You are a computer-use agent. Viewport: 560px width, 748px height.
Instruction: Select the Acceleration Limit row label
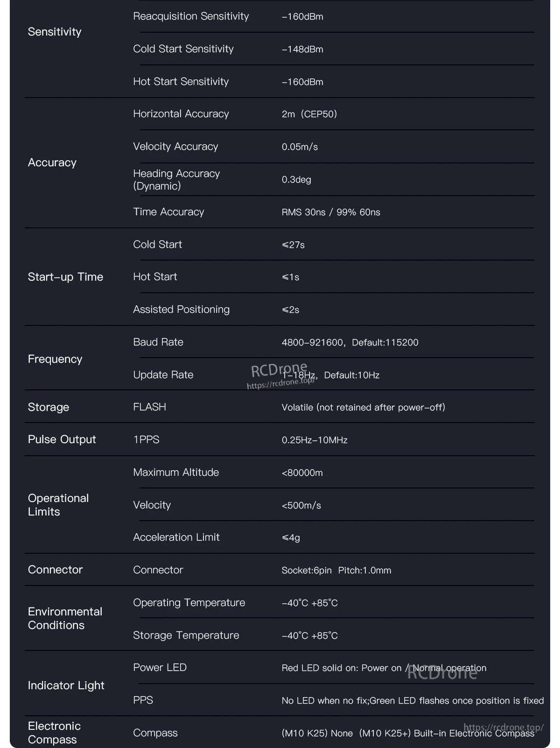176,537
